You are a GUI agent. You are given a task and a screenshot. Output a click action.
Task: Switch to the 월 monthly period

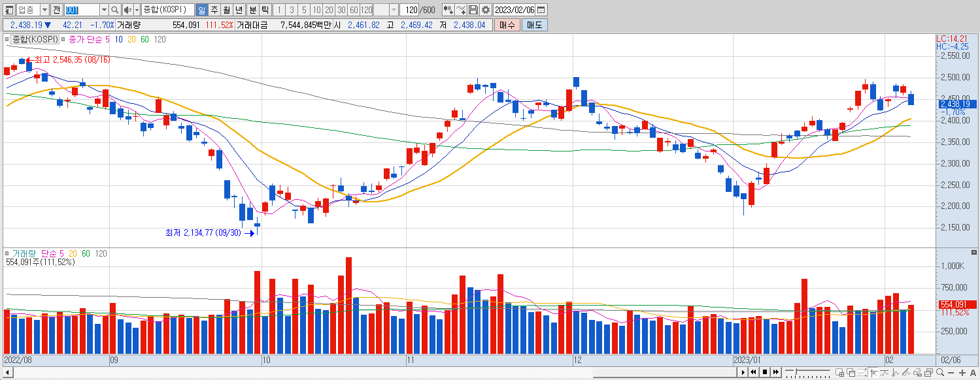[226, 10]
